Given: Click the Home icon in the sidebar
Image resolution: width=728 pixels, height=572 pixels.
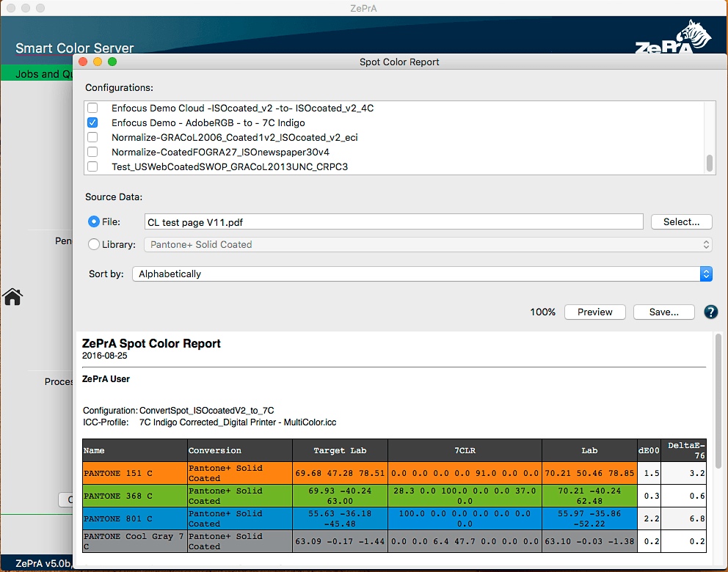Looking at the screenshot, I should [11, 297].
